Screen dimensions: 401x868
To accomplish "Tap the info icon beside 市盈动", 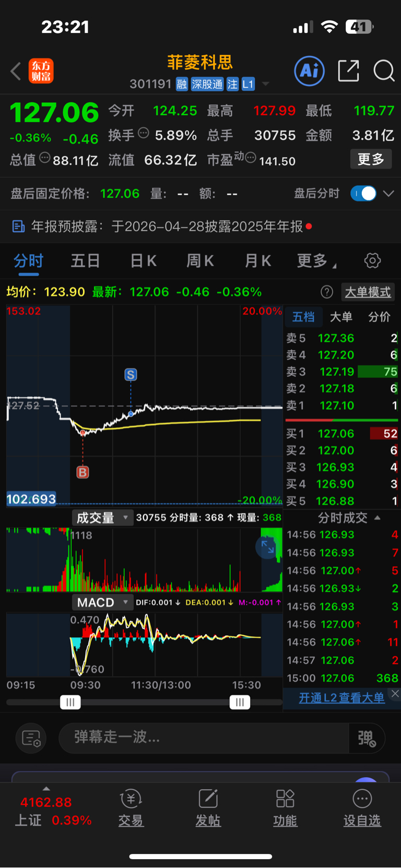I will pyautogui.click(x=251, y=158).
